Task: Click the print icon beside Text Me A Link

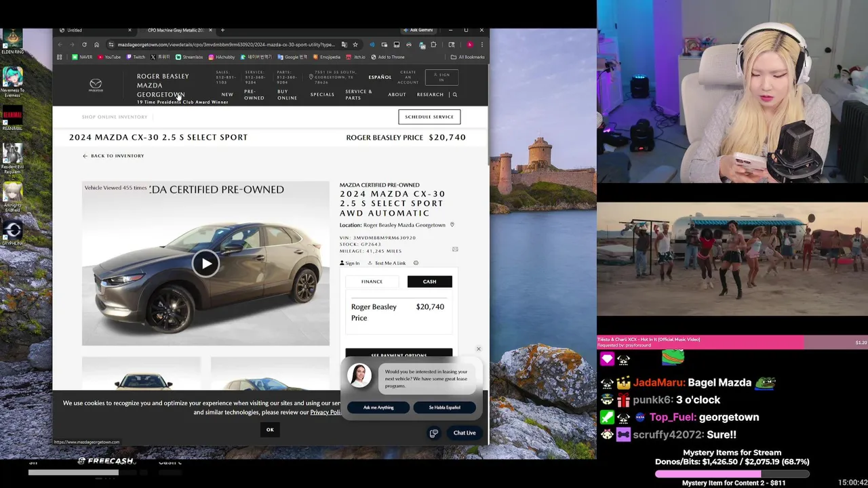Action: [416, 263]
